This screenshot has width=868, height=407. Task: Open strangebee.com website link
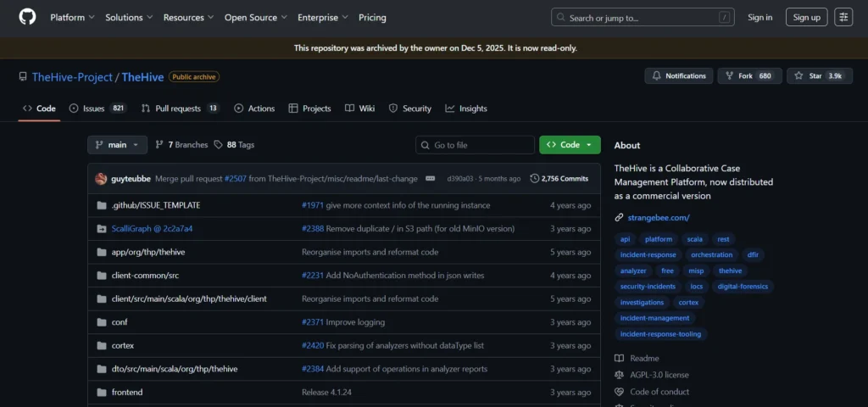[659, 218]
